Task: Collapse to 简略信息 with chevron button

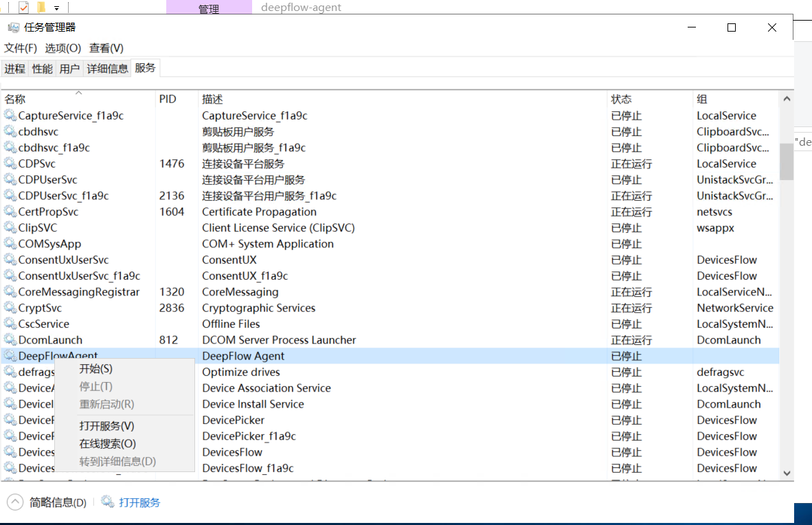Action: click(15, 502)
